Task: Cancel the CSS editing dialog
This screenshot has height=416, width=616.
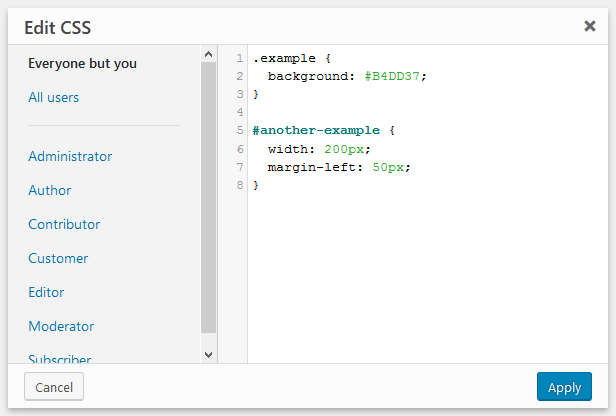Action: click(54, 387)
